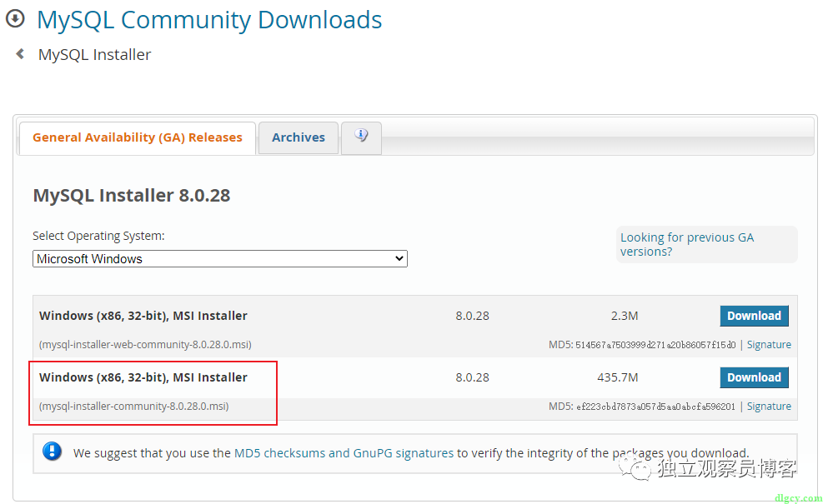823x504 pixels.
Task: Click version 8.0.28 in the 435.7M row
Action: [x=473, y=377]
